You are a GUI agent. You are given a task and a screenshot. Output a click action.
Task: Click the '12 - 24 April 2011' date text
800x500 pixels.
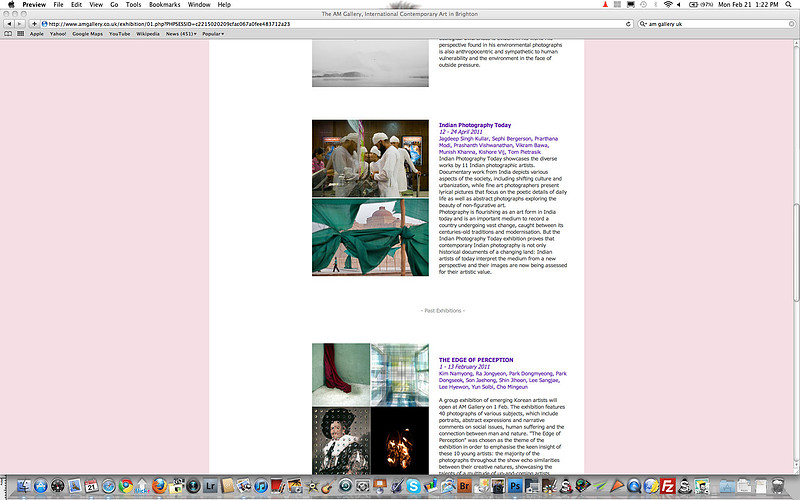[x=461, y=132]
